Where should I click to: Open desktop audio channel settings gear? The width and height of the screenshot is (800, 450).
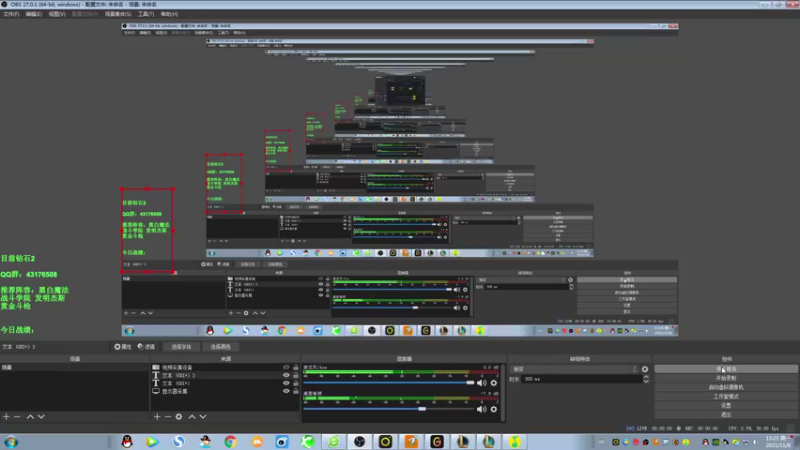click(493, 409)
